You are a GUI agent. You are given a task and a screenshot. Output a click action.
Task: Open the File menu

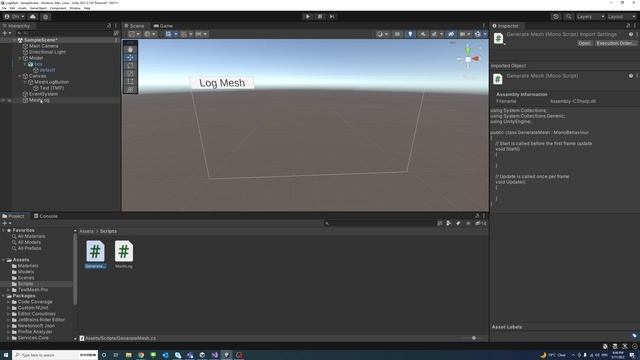[4, 8]
